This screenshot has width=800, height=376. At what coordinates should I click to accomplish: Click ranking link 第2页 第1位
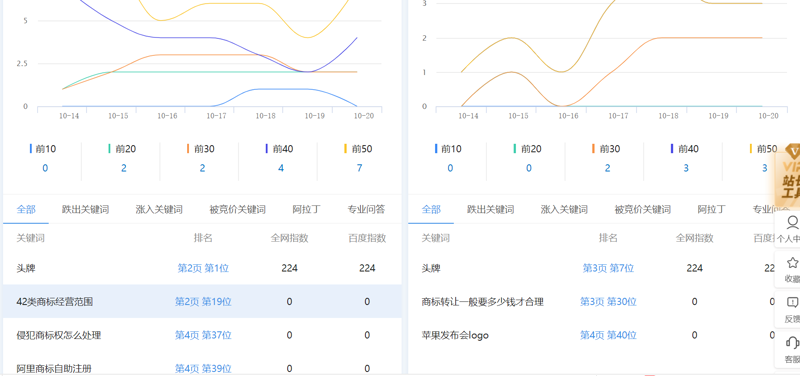[x=203, y=268]
